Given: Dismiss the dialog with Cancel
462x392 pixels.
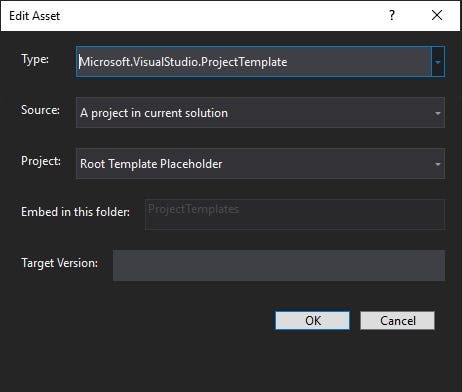Looking at the screenshot, I should coord(397,320).
